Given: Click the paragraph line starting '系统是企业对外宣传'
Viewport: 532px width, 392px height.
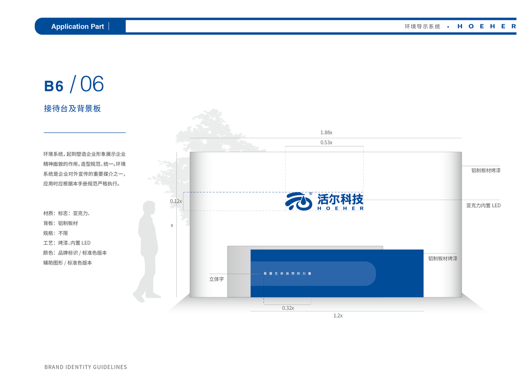Looking at the screenshot, I should tap(85, 174).
